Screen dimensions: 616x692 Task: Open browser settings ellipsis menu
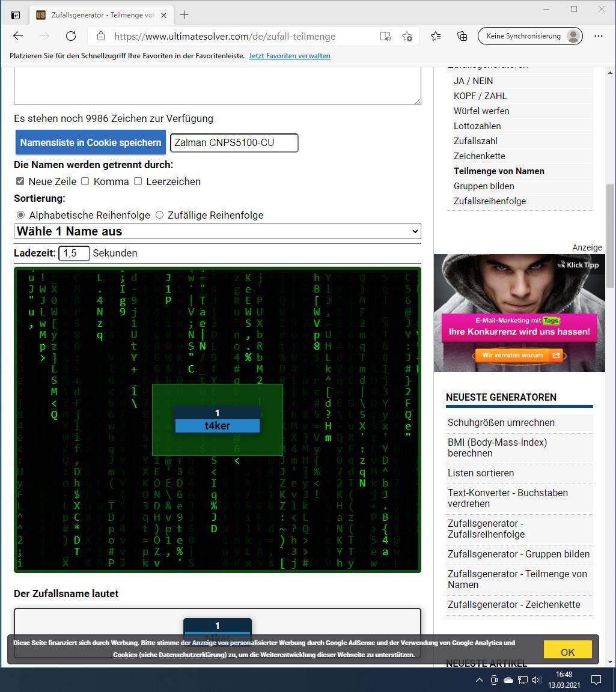599,36
